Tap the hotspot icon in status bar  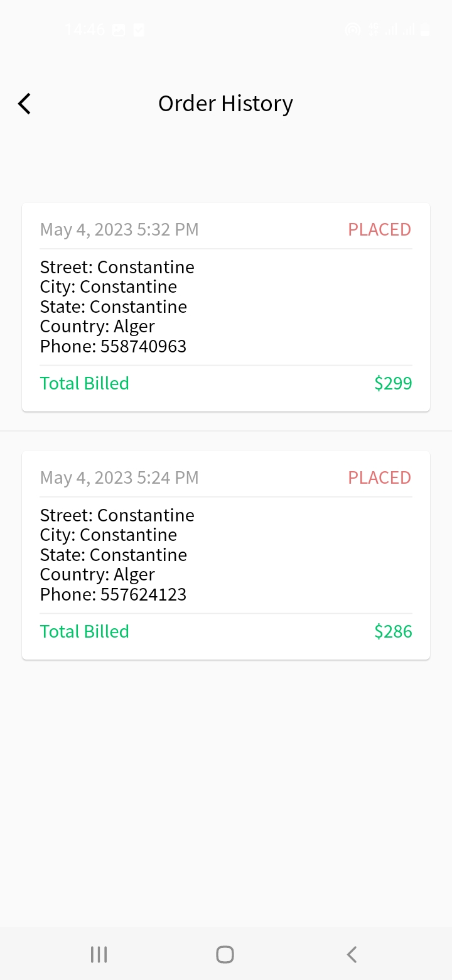tap(353, 30)
